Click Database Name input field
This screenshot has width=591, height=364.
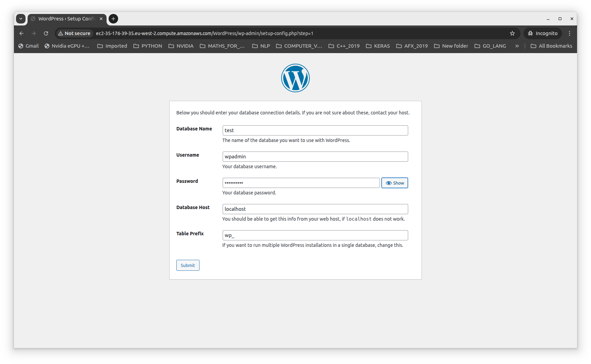pyautogui.click(x=315, y=130)
